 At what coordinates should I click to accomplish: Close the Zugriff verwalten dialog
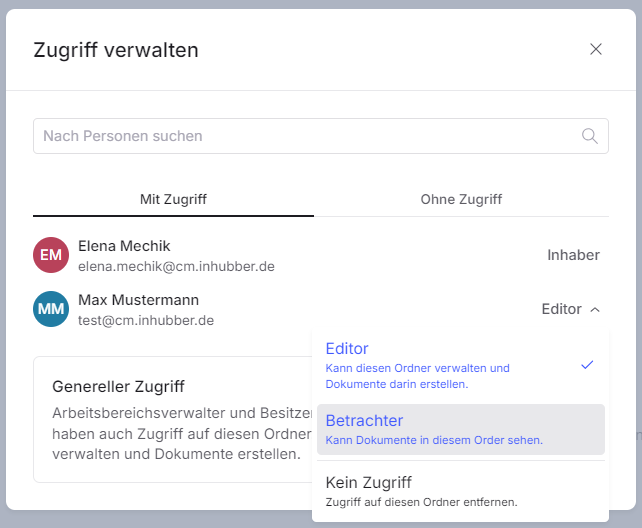point(596,50)
